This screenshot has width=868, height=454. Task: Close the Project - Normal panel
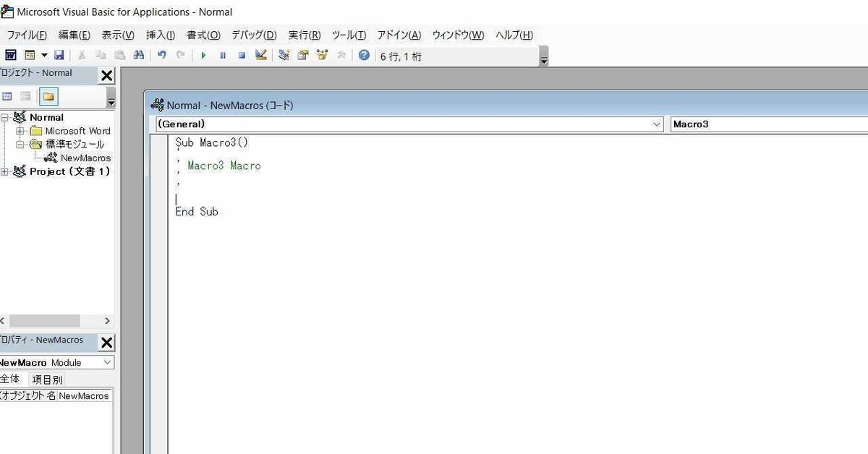point(106,75)
